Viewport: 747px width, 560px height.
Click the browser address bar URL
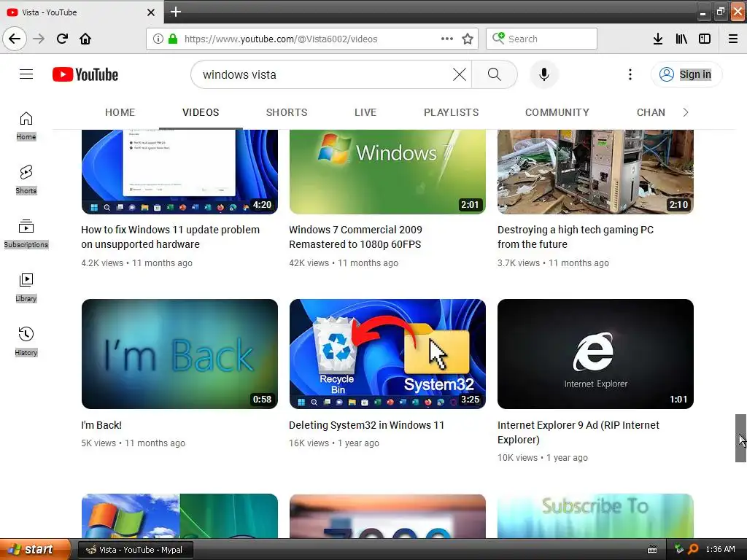pyautogui.click(x=281, y=39)
